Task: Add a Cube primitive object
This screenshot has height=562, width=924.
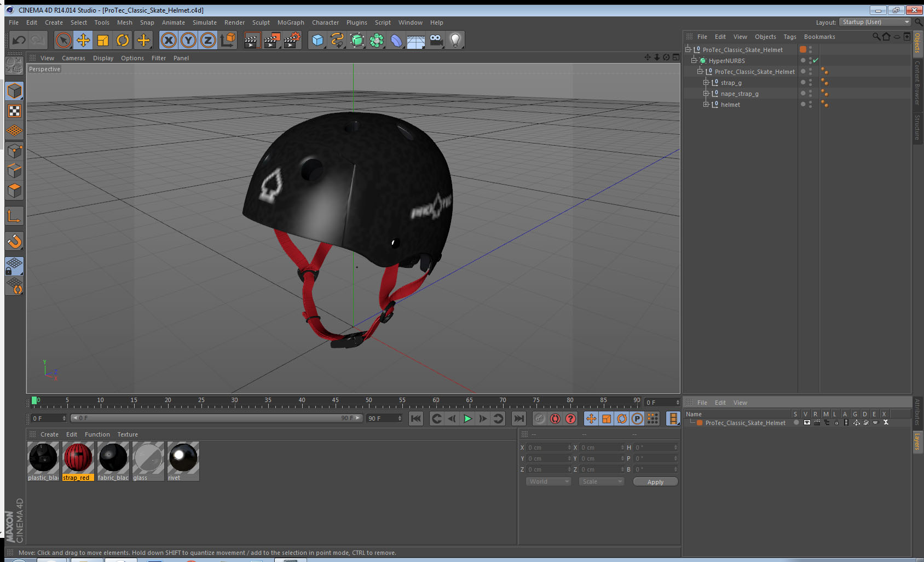Action: (317, 40)
